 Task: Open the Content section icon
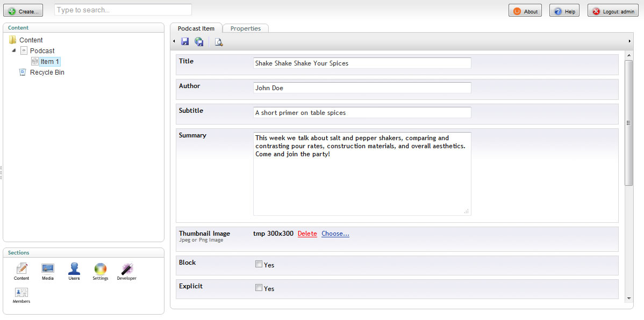(22, 272)
